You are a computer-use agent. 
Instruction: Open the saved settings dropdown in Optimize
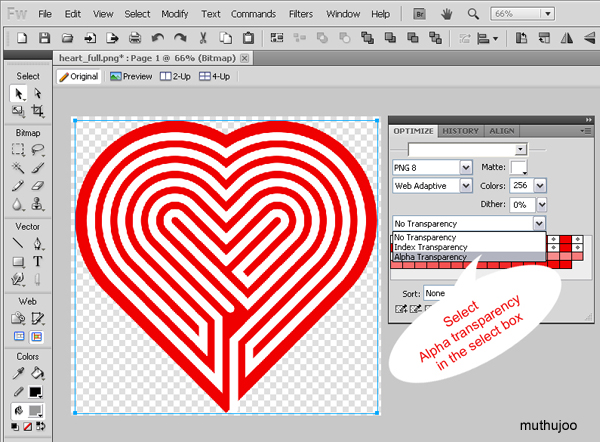tap(520, 149)
